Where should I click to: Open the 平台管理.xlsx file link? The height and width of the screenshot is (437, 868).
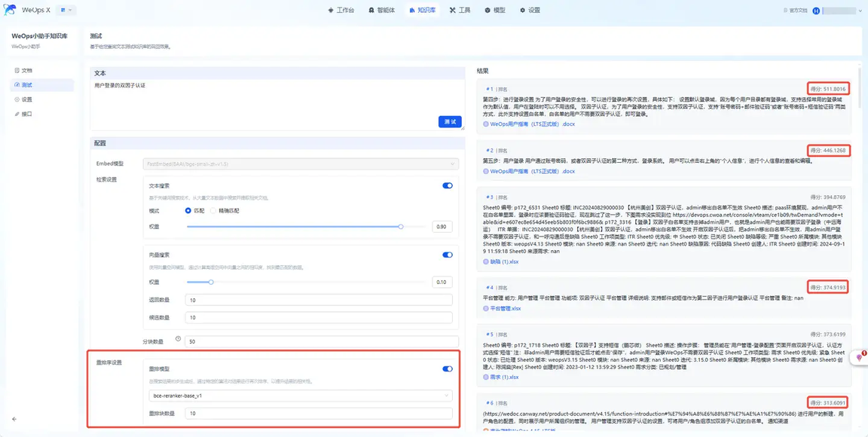coord(506,308)
